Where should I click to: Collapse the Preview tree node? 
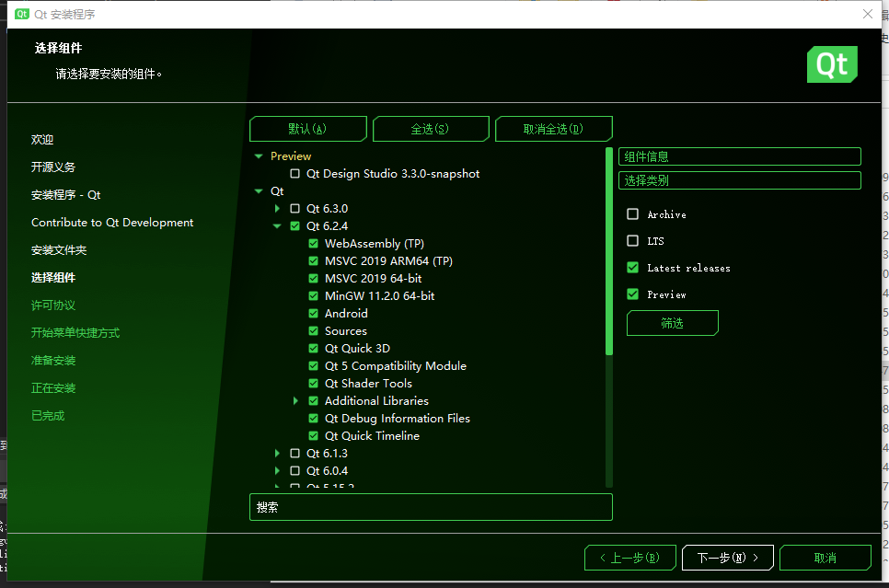pyautogui.click(x=259, y=156)
